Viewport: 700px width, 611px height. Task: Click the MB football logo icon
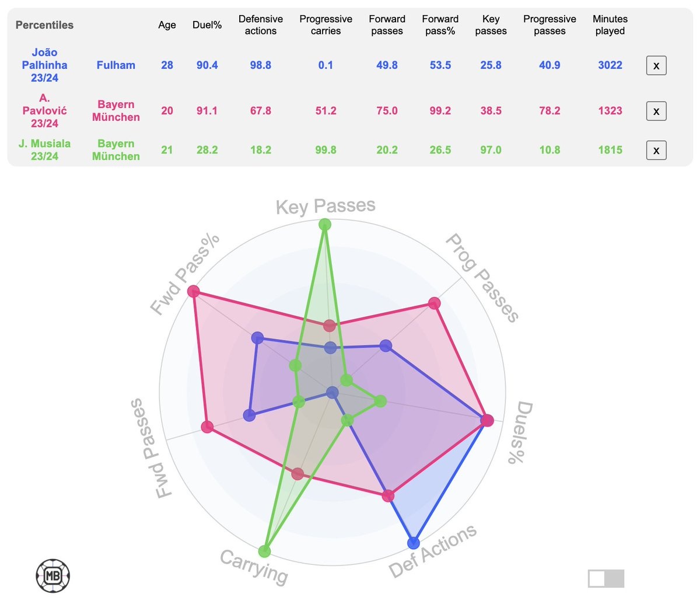click(x=53, y=576)
